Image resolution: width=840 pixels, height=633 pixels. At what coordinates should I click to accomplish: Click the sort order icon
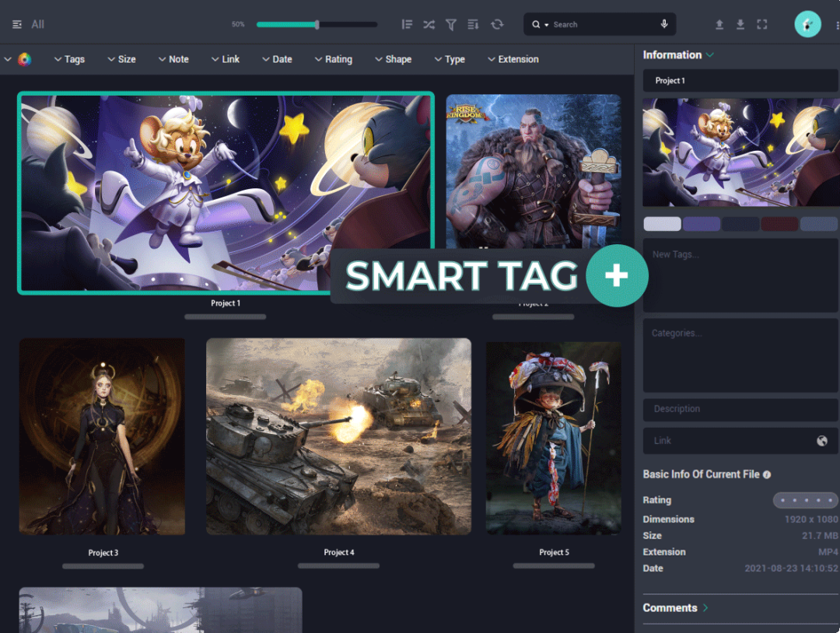tap(473, 24)
